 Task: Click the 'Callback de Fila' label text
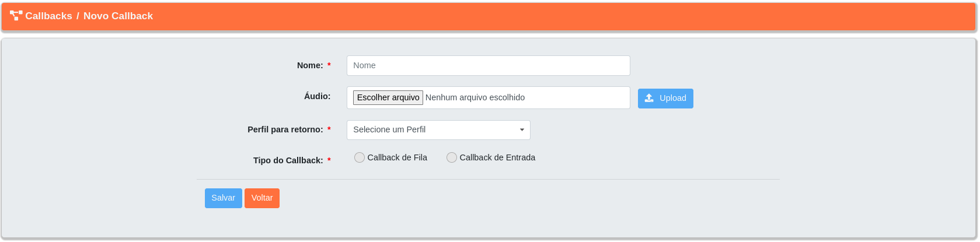397,157
